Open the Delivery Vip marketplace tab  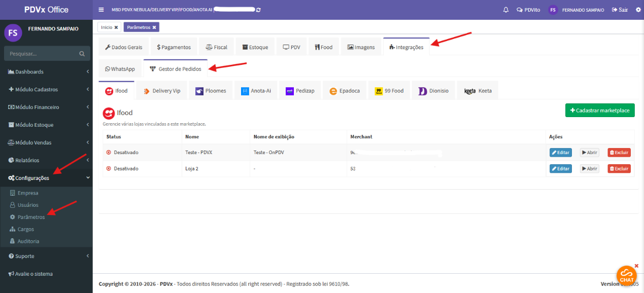coord(162,91)
